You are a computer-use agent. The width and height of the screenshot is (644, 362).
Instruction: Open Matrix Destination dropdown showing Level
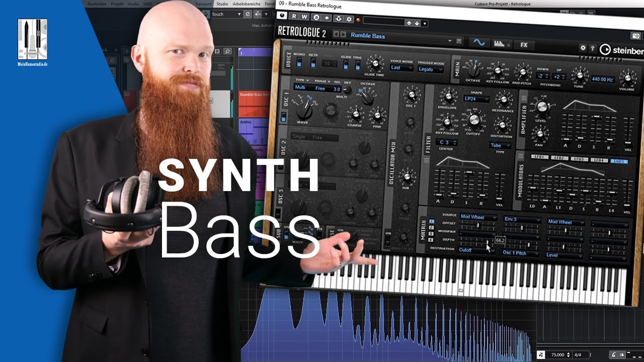(565, 255)
